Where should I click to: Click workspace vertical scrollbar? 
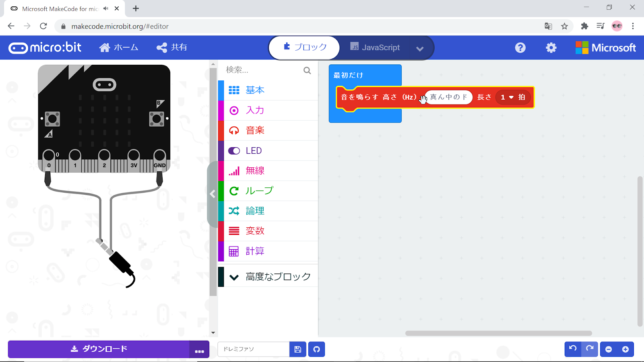point(640,251)
